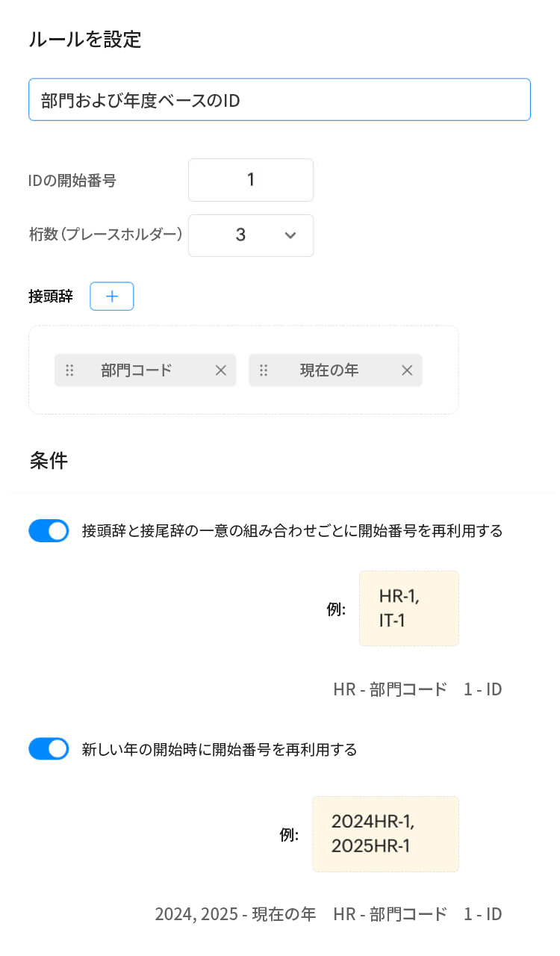Remove the 現在の年 prefix with its X icon
This screenshot has height=956, width=560.
tap(407, 370)
